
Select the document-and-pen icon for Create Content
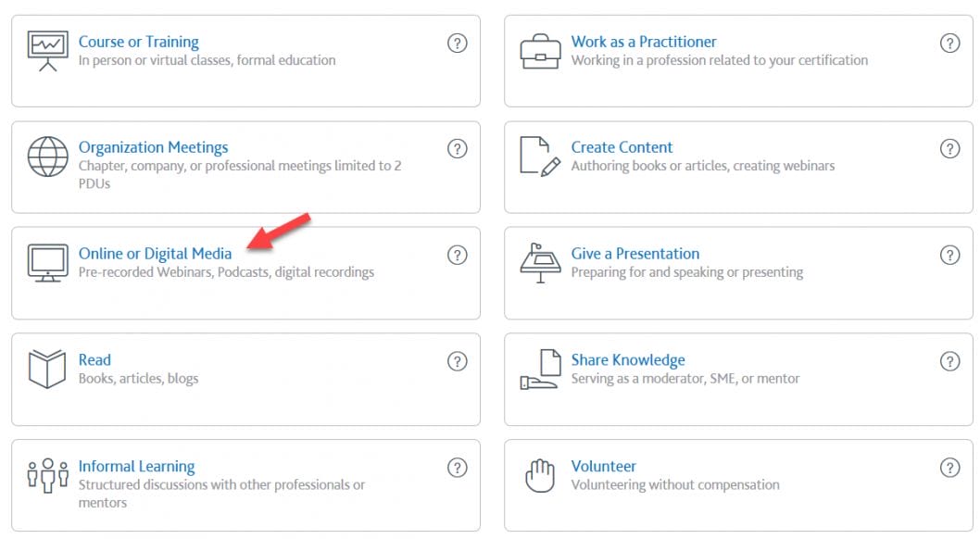pos(540,157)
